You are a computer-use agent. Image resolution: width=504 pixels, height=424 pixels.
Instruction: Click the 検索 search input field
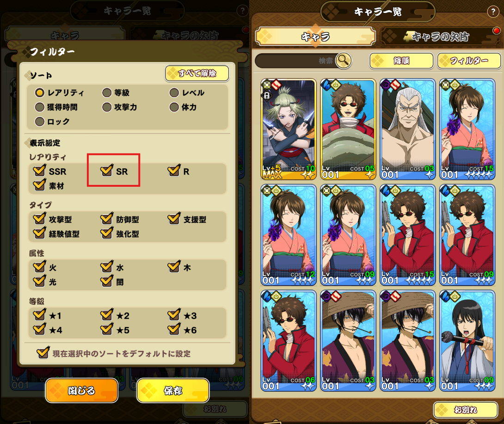pos(296,61)
